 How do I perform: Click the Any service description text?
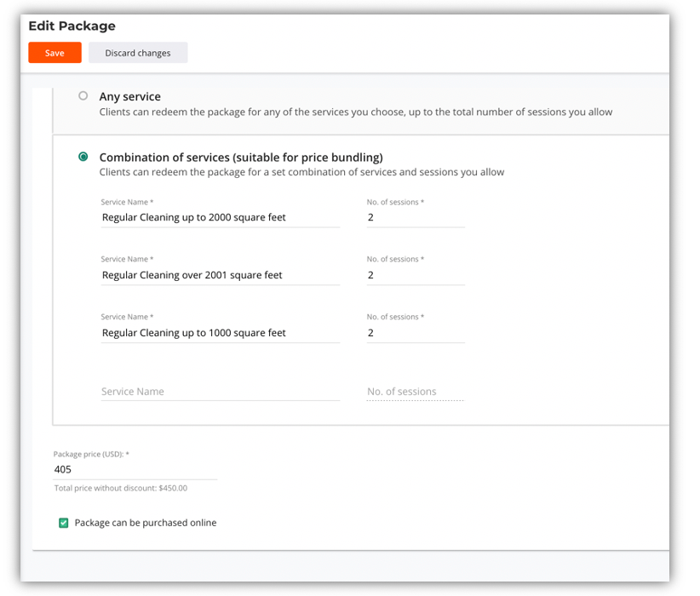[x=355, y=112]
